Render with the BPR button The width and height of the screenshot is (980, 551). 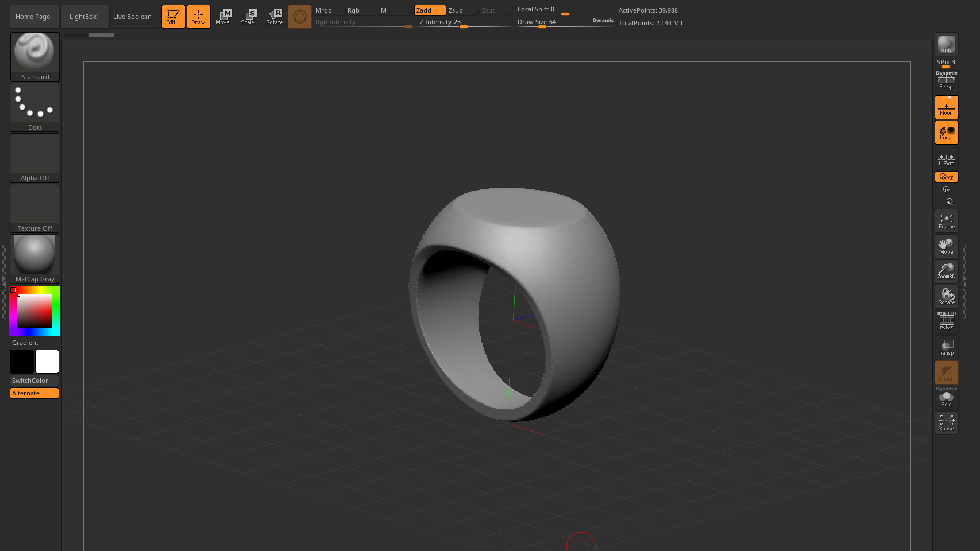(x=946, y=44)
